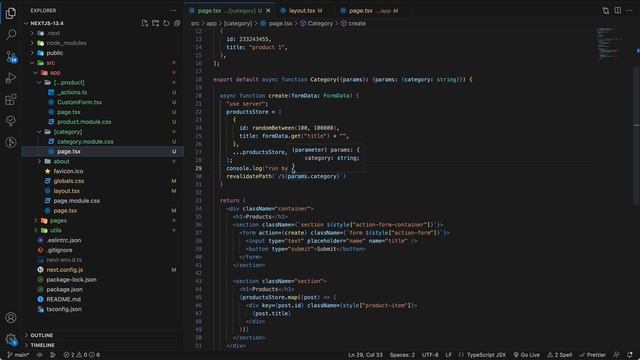Open category.module.css file
The width and height of the screenshot is (640, 360).
click(85, 142)
